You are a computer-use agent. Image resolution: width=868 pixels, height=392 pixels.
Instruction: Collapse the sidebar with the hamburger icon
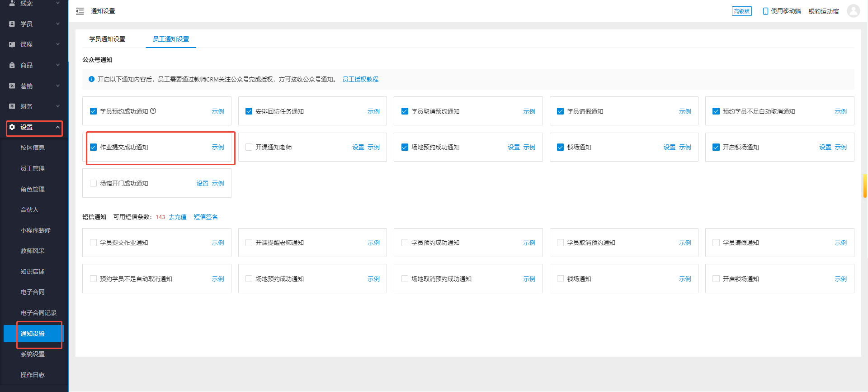tap(80, 11)
